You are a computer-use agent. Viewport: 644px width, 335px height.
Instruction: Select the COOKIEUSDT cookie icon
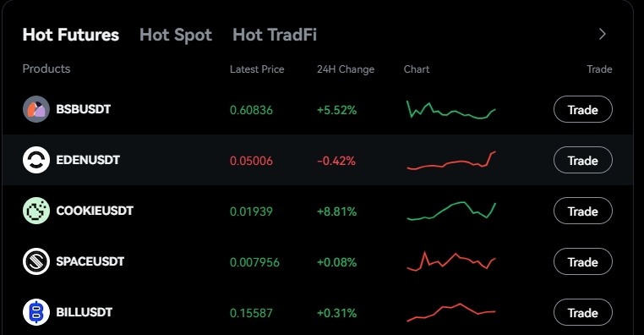(x=36, y=211)
